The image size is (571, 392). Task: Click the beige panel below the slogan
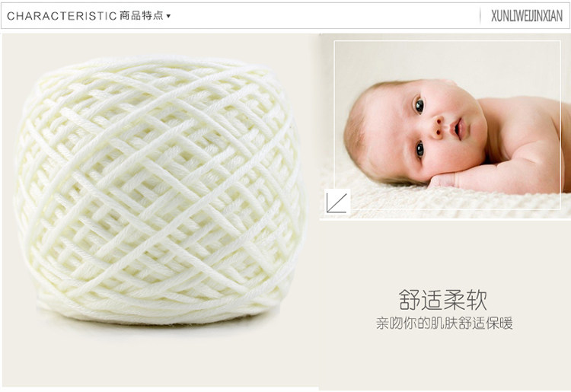tap(445, 360)
